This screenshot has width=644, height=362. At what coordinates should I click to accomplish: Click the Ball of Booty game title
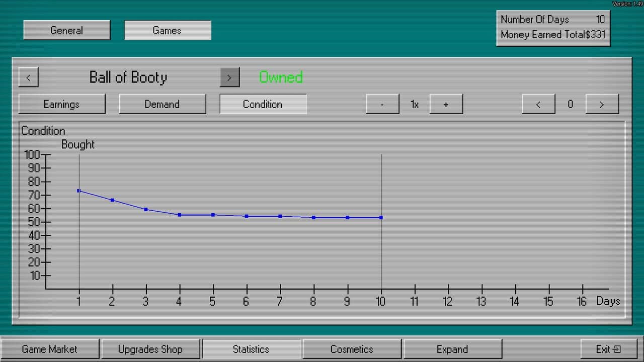pyautogui.click(x=128, y=77)
